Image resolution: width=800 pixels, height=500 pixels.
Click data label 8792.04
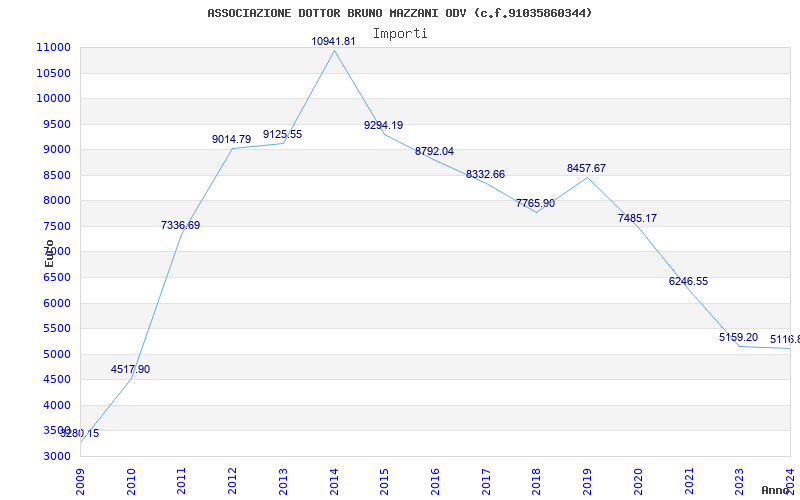pos(434,151)
